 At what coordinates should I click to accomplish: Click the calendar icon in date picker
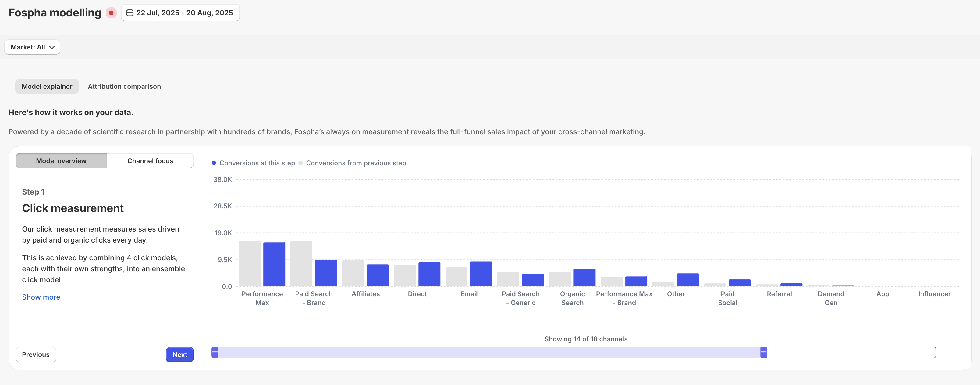tap(130, 13)
